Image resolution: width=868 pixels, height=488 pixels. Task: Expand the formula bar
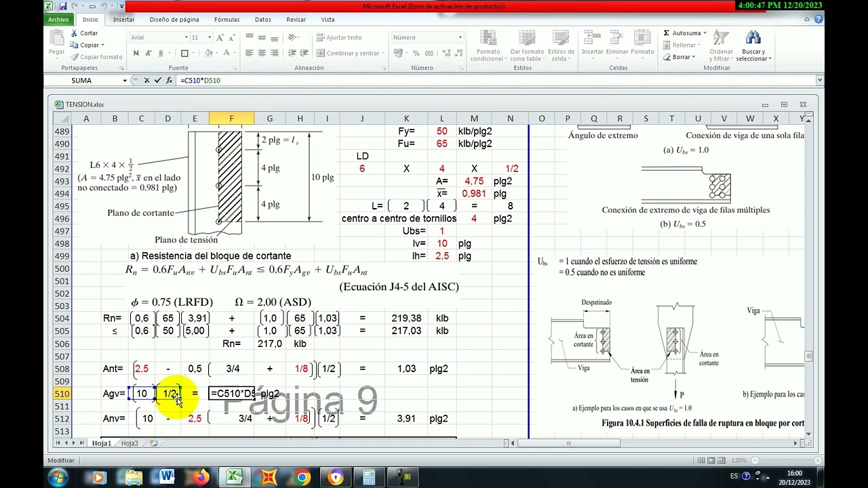pos(820,80)
